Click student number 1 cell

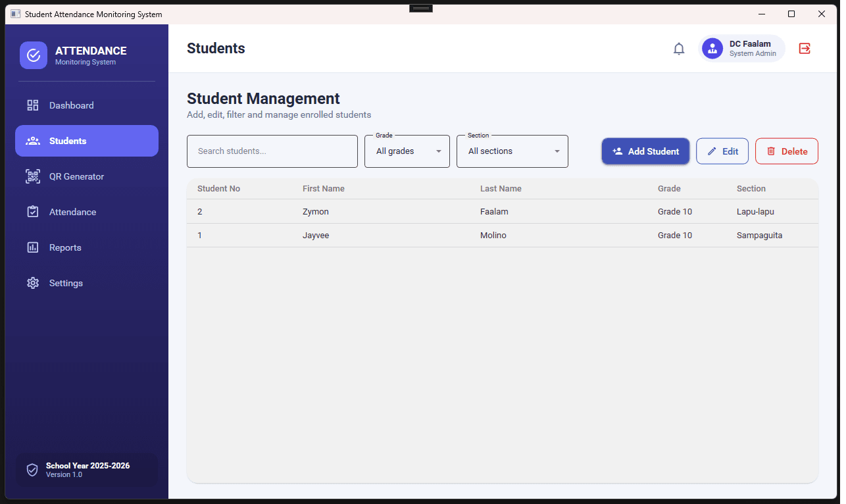[x=200, y=236]
